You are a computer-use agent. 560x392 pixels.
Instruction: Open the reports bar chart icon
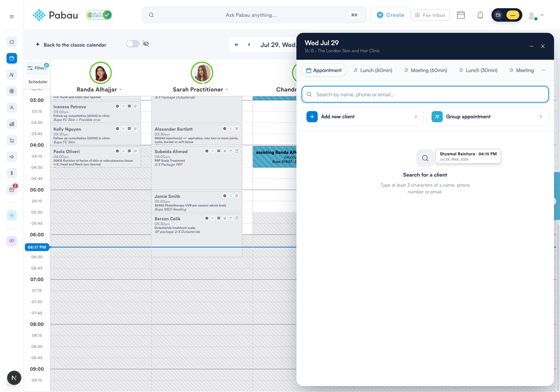pos(12,124)
